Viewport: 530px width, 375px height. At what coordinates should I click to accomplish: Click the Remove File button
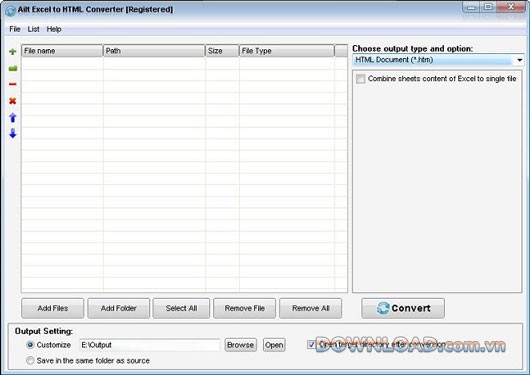pos(244,308)
